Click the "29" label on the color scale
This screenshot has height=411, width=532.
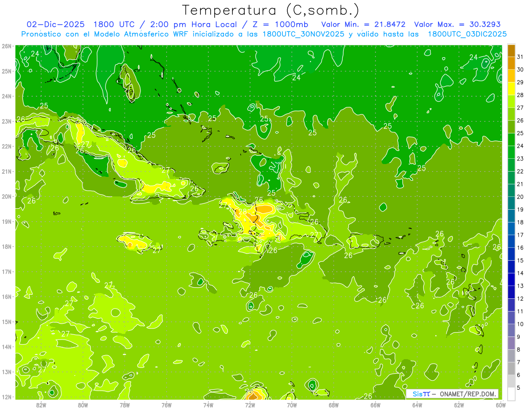(520, 82)
